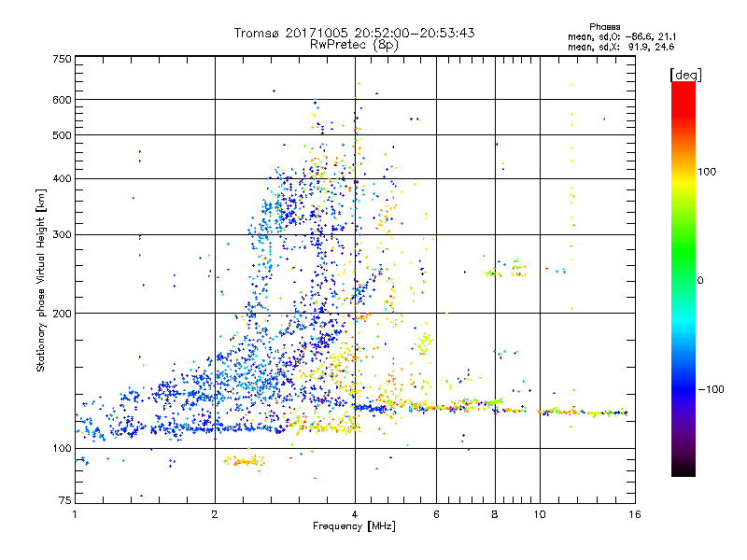
Task: Click the x-axis tick label '6'
Action: tap(436, 514)
